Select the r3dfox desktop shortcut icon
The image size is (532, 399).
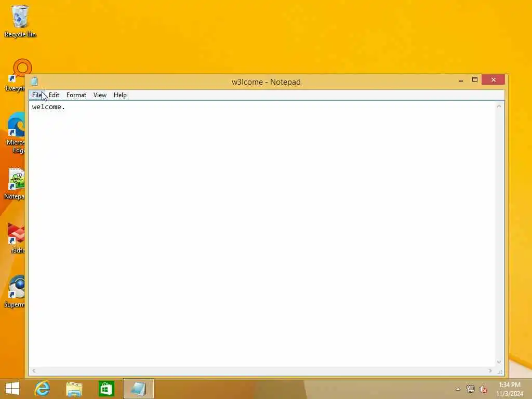tap(16, 237)
